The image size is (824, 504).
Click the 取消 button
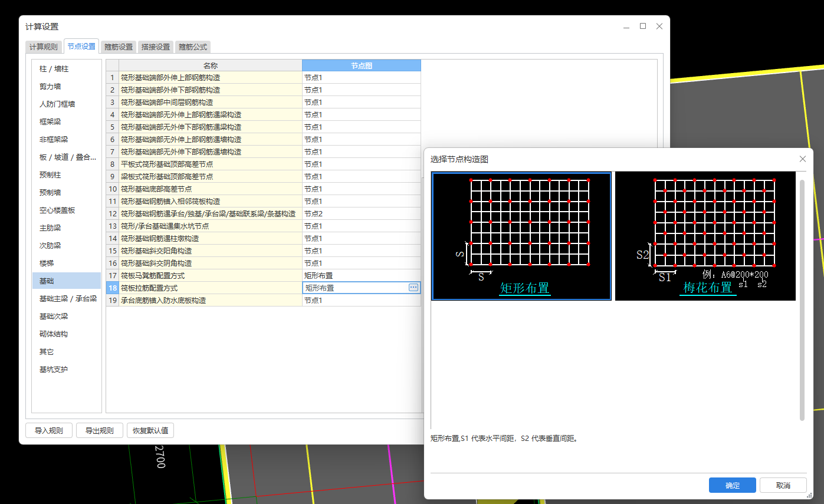(783, 485)
